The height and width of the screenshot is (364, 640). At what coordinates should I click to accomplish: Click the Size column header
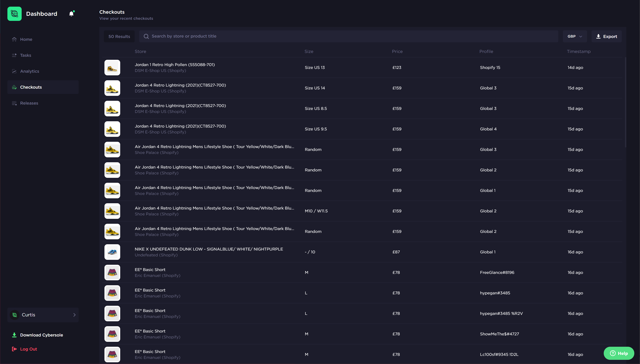[309, 51]
